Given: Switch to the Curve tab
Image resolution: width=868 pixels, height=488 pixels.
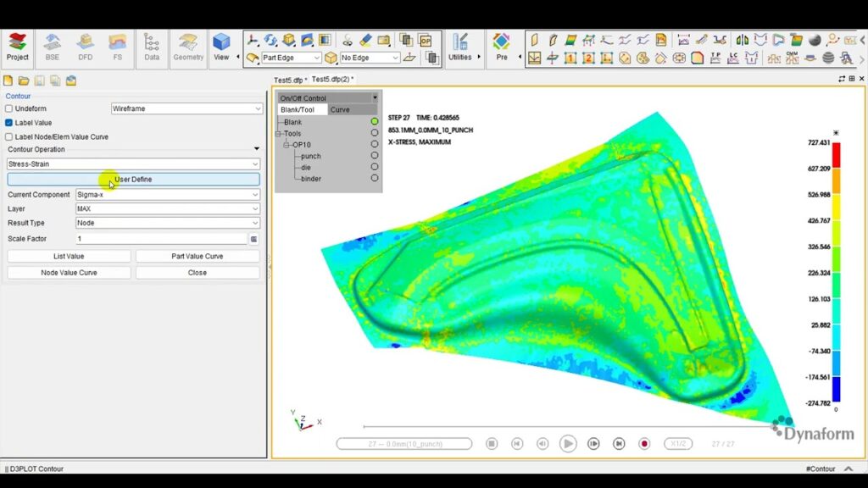Looking at the screenshot, I should click(x=340, y=109).
